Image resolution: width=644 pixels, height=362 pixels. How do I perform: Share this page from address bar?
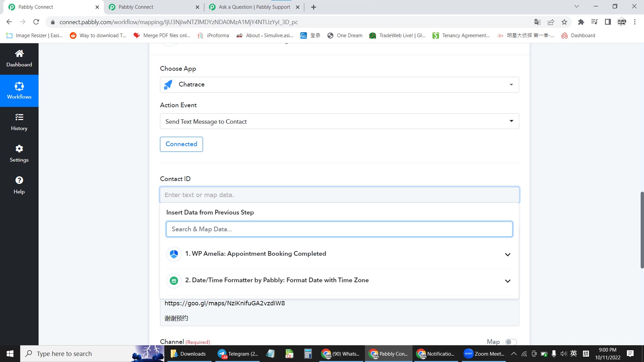click(x=551, y=22)
